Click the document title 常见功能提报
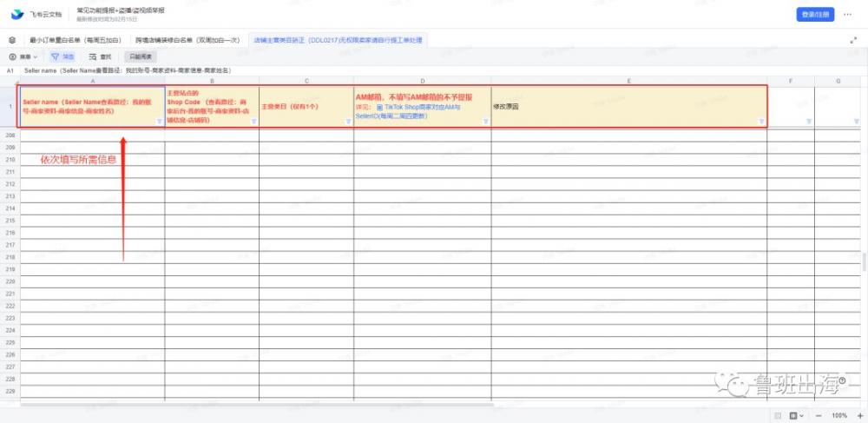 point(121,10)
